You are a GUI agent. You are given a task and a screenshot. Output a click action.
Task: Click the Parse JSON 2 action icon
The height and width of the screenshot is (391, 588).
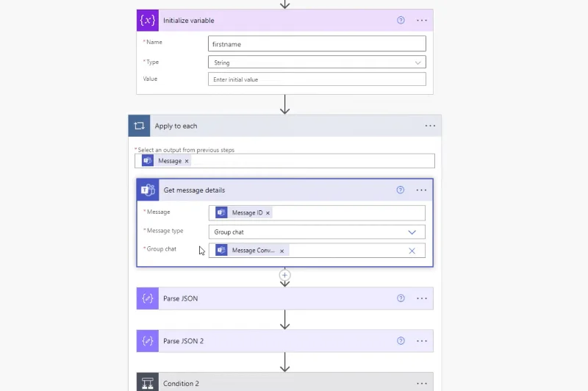(x=148, y=341)
